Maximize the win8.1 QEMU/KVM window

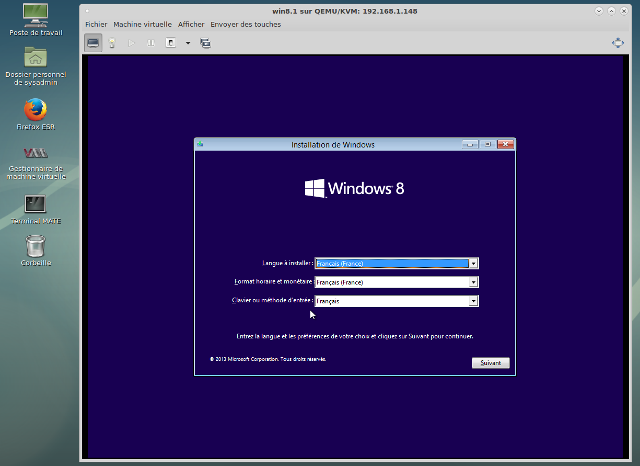click(x=611, y=11)
